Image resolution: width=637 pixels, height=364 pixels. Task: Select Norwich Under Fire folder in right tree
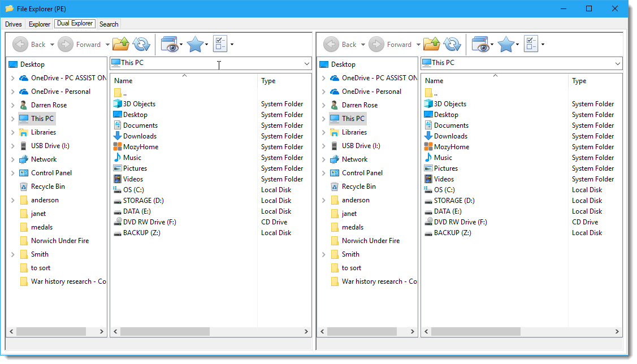click(x=370, y=241)
